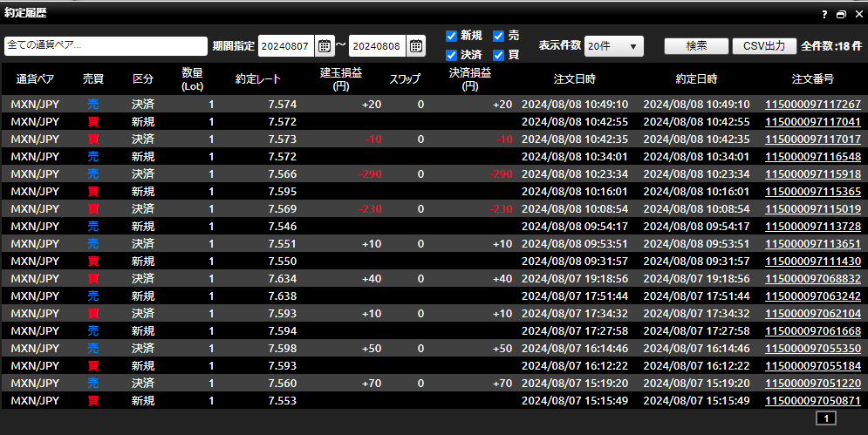The image size is (868, 435).
Task: Open order number 115000097115365
Action: 813,192
